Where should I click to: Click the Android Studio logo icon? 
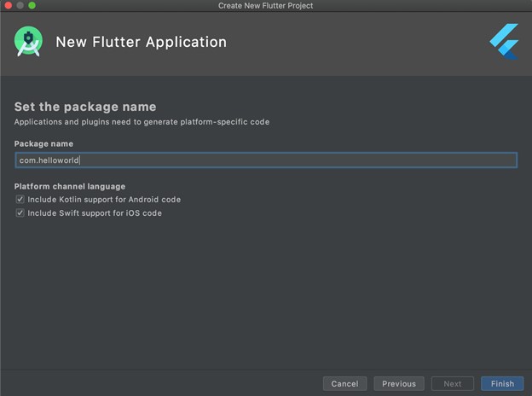click(x=28, y=42)
